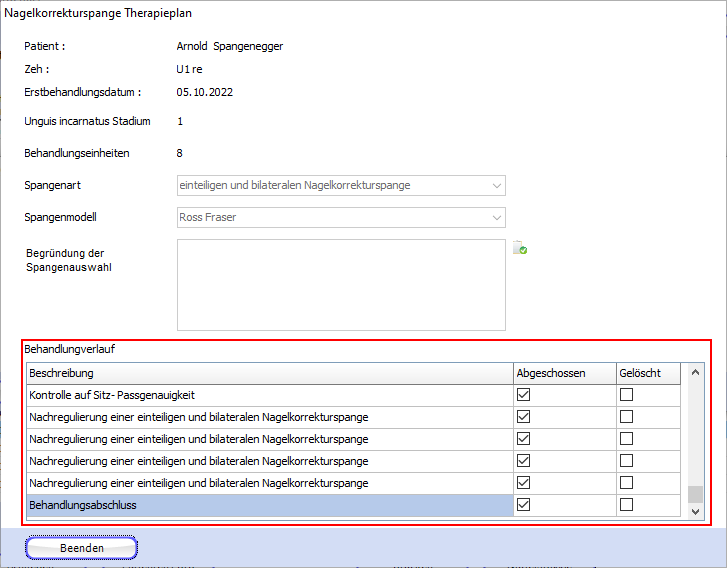Click into the Begründung der Spangenauswahl text box
Viewport: 727px width, 568px height.
point(341,284)
